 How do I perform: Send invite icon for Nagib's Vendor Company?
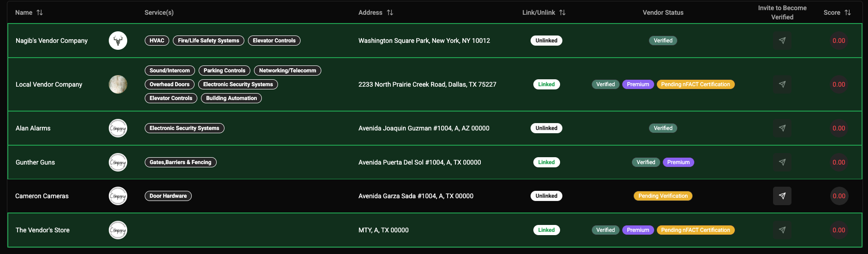coord(782,41)
